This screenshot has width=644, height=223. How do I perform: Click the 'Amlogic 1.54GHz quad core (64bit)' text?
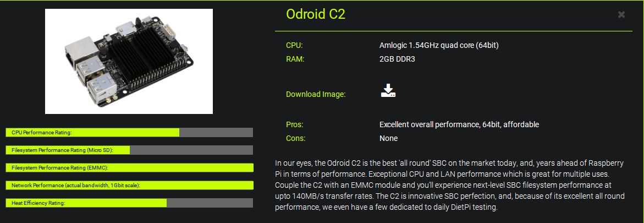tap(439, 45)
